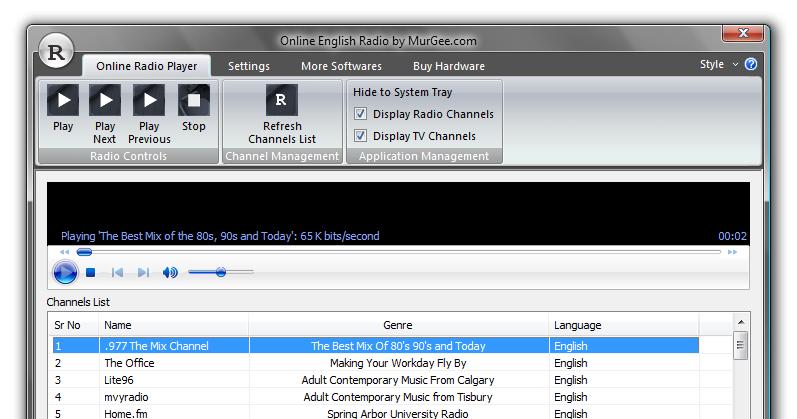
Task: Sort channels by the Genre column header
Action: pyautogui.click(x=397, y=325)
